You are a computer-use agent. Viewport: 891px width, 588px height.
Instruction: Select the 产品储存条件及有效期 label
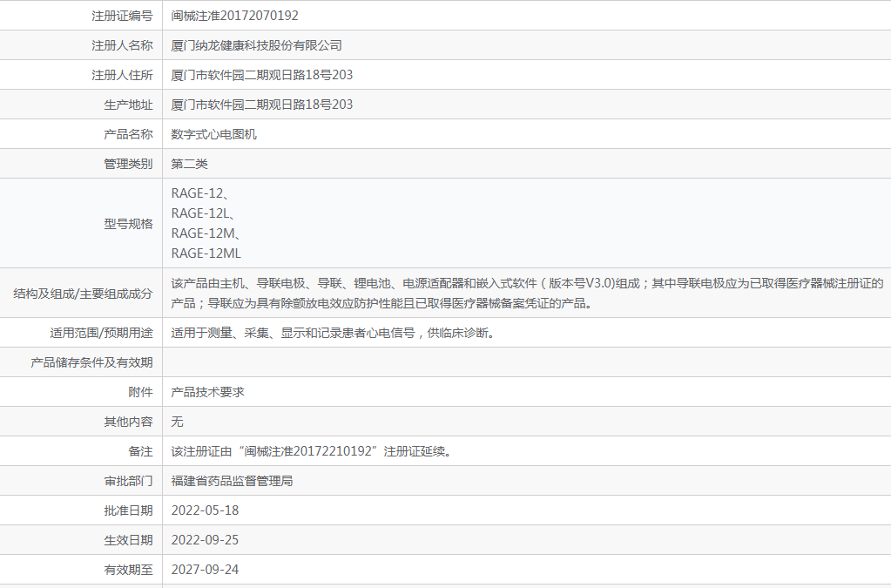click(x=91, y=362)
